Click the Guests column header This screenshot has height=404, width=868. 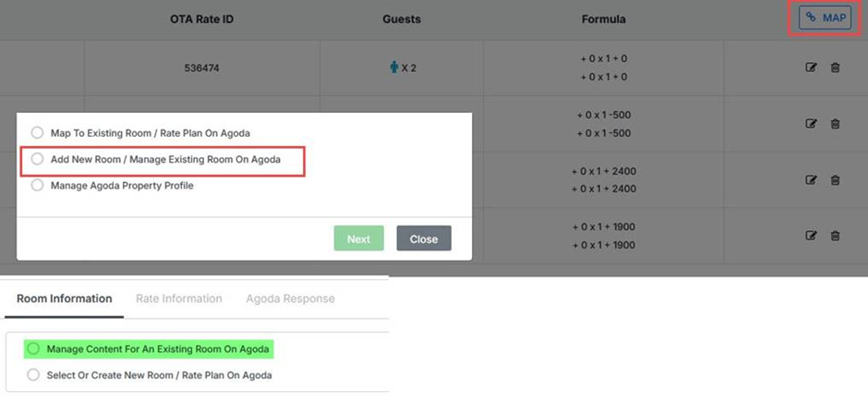pos(401,18)
